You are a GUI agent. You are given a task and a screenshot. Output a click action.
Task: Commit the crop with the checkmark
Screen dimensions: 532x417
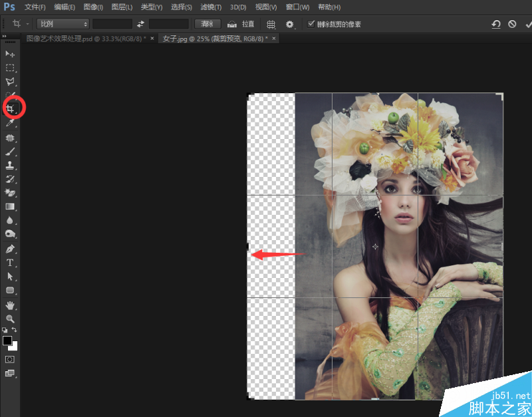(528, 25)
